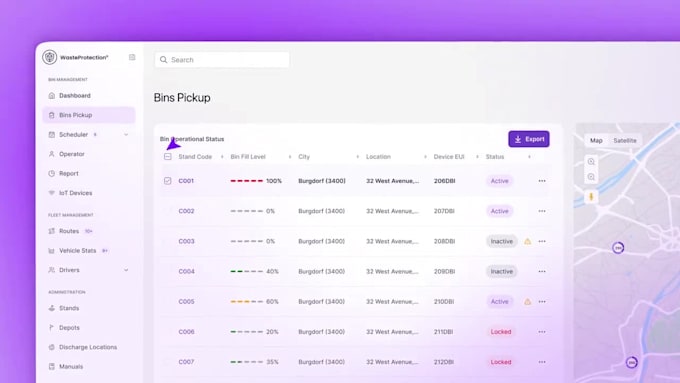
Task: Uncheck the C001 row checkbox
Action: pyautogui.click(x=168, y=181)
